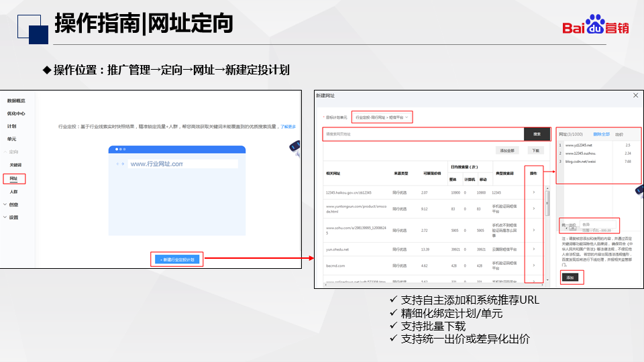Add the www.sohu.com row using its arrow

point(534,230)
